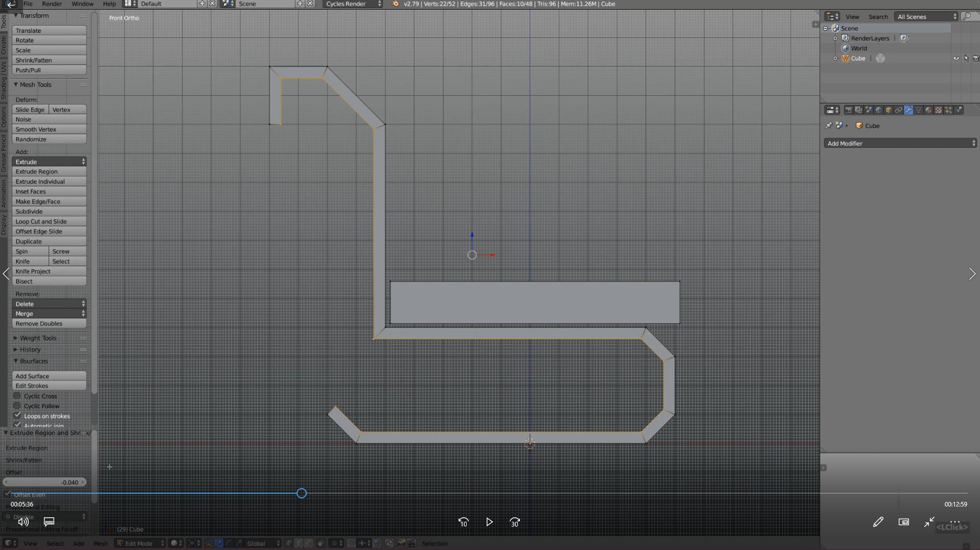Viewport: 980px width, 550px height.
Task: Click the pin icon beside the Cube breadcrumb
Action: coord(829,125)
